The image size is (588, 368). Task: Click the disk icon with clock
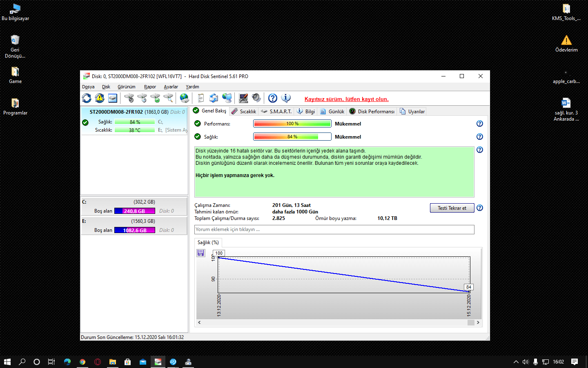click(x=142, y=98)
